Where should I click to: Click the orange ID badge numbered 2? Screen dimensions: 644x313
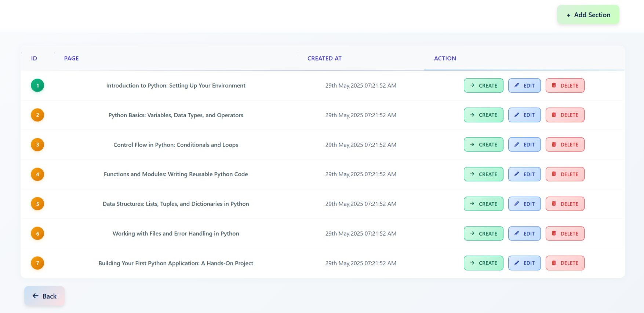(x=37, y=115)
